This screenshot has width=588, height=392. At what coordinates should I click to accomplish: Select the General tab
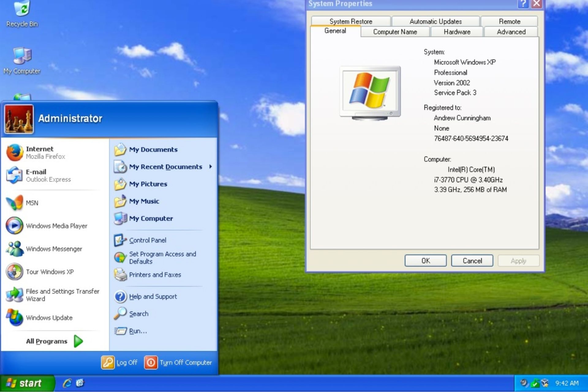pos(335,31)
